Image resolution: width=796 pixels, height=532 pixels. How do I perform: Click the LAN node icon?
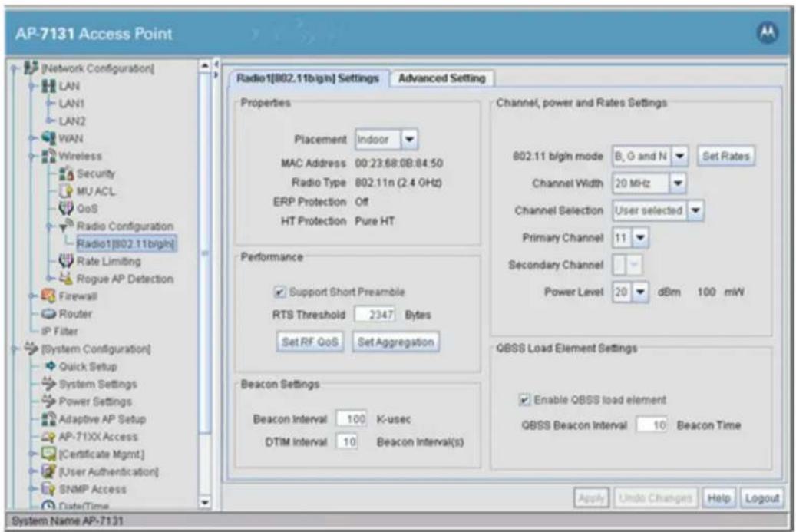coord(48,85)
